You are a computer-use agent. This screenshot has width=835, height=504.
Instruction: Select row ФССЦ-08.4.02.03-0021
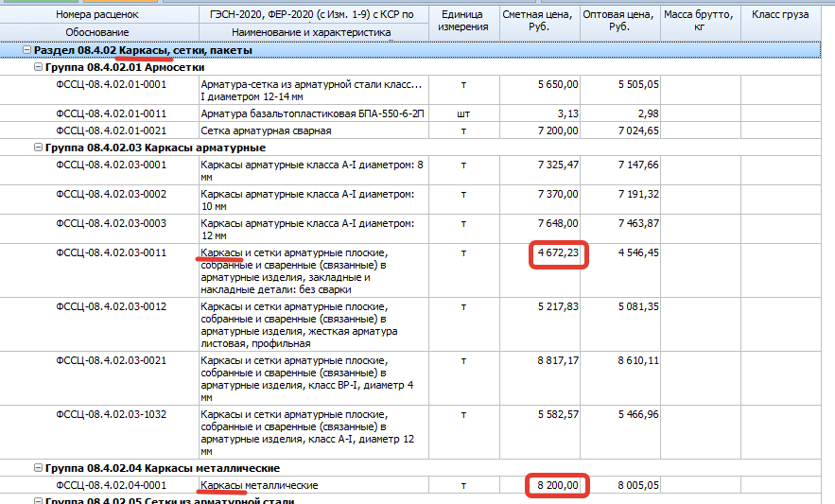pos(410,378)
